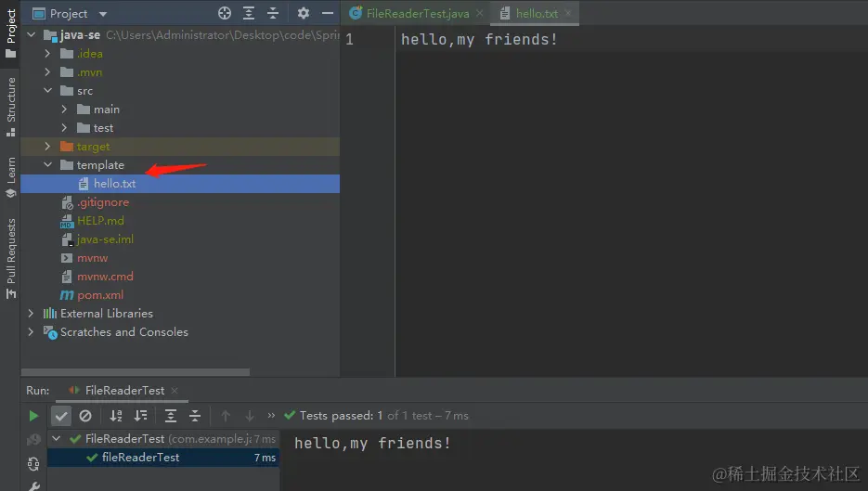
Task: Toggle Sort by Duration in test runner
Action: 141,416
